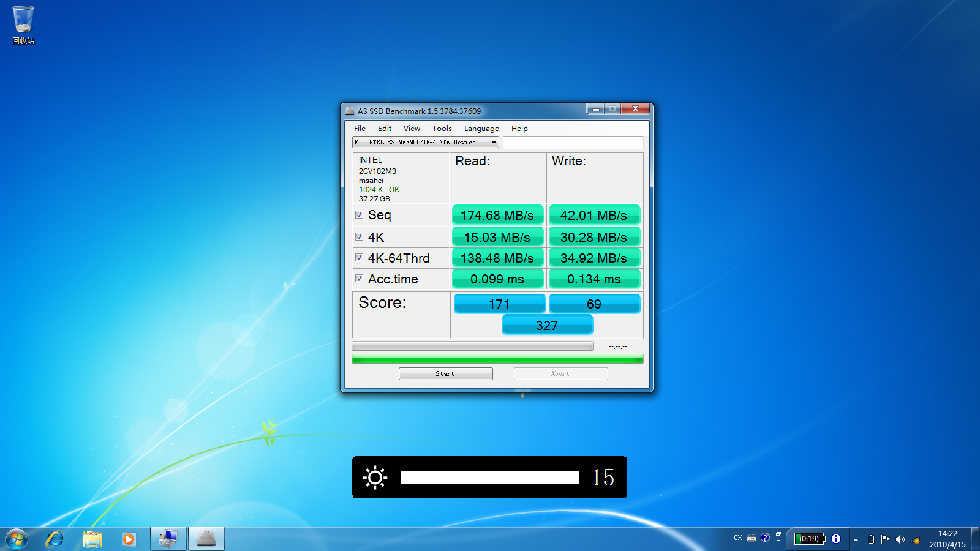Open the Help menu
The height and width of the screenshot is (551, 980).
coord(519,128)
